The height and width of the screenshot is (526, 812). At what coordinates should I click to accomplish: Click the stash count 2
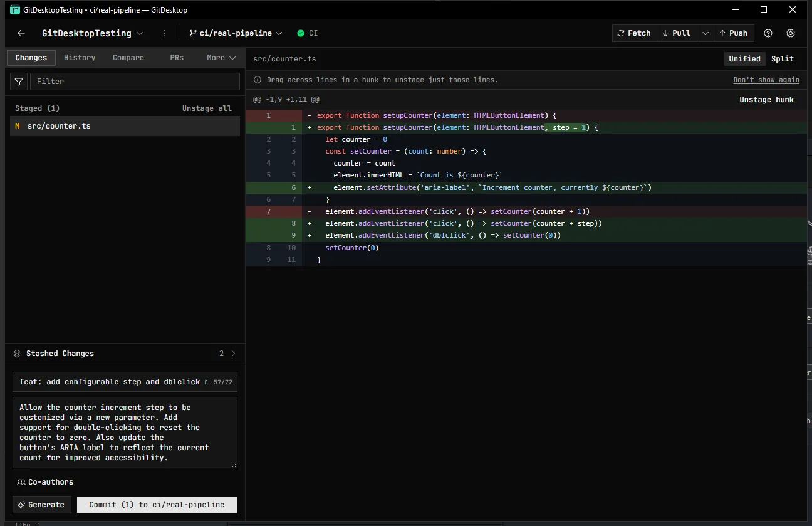221,354
